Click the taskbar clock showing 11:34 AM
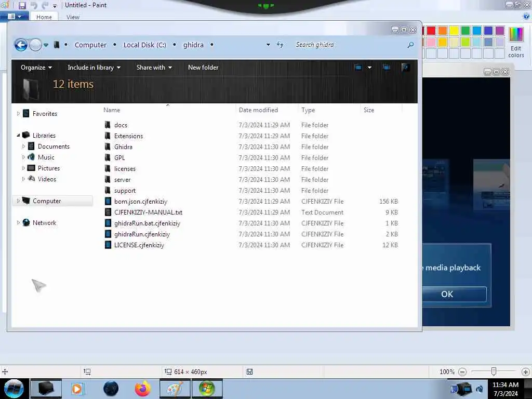Screen dimensions: 532x399 [x=506, y=389]
